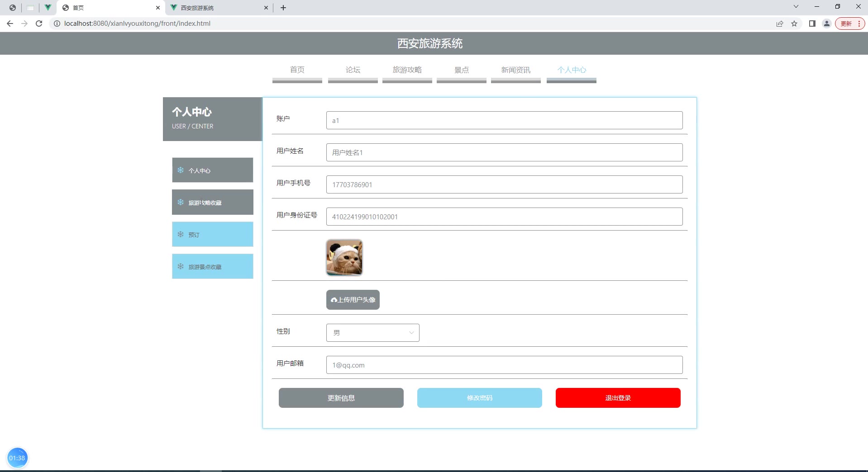Open the 预订 sidebar entry
This screenshot has width=868, height=472.
(213, 234)
